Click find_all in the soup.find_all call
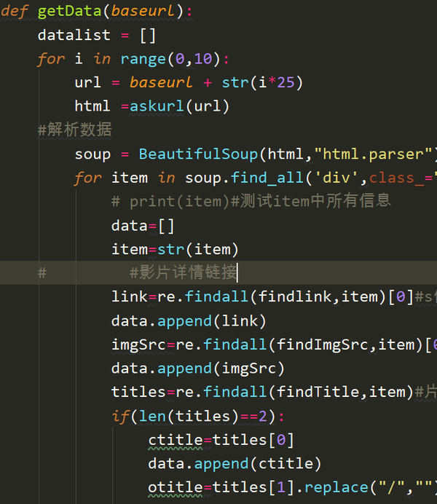 pos(267,178)
